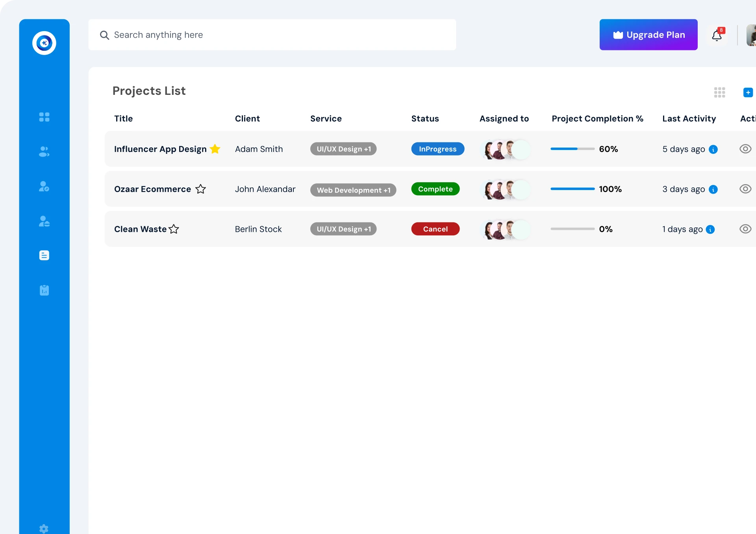
Task: Click the app logo at top of sidebar
Action: (x=44, y=43)
